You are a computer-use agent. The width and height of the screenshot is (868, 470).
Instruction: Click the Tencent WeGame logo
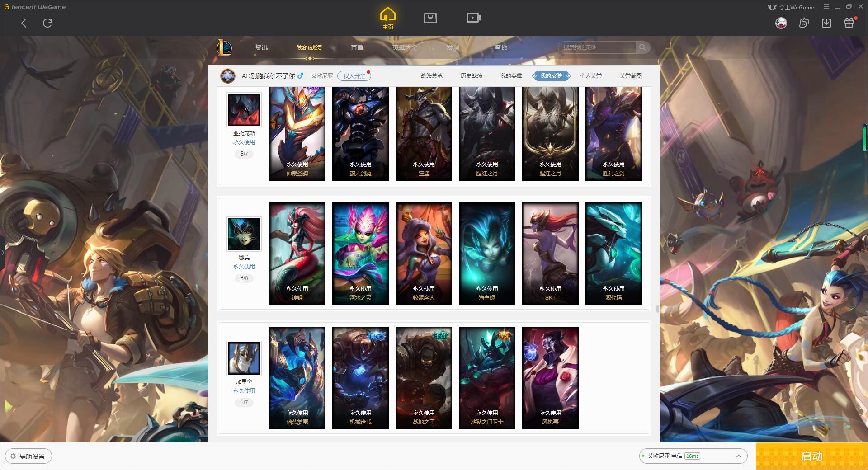point(35,7)
